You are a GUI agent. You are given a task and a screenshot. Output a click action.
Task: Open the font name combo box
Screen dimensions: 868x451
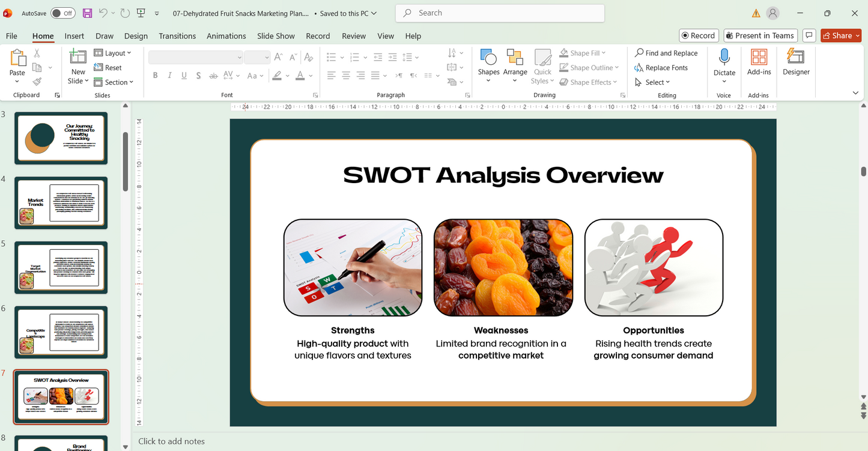coord(195,58)
